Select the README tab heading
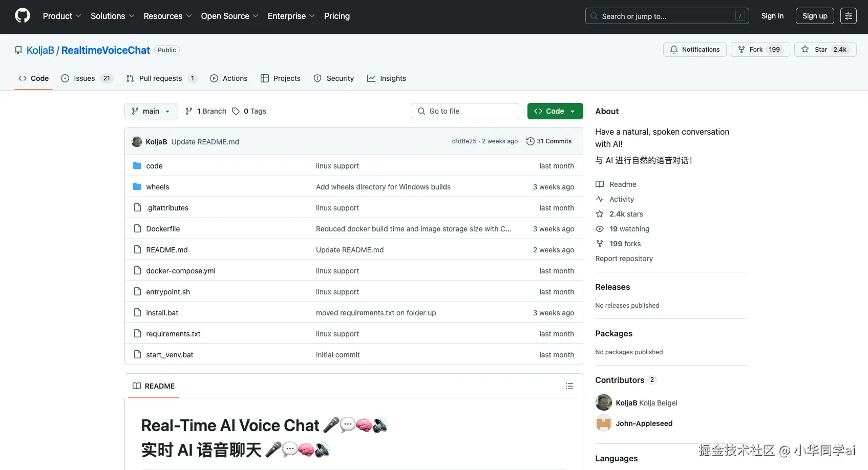Image resolution: width=868 pixels, height=470 pixels. point(153,386)
